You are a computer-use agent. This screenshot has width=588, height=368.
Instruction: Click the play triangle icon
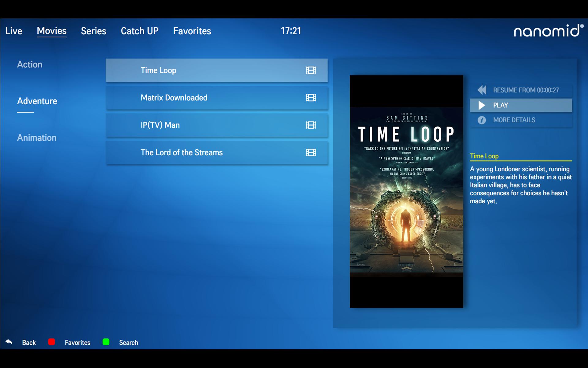[x=482, y=105]
